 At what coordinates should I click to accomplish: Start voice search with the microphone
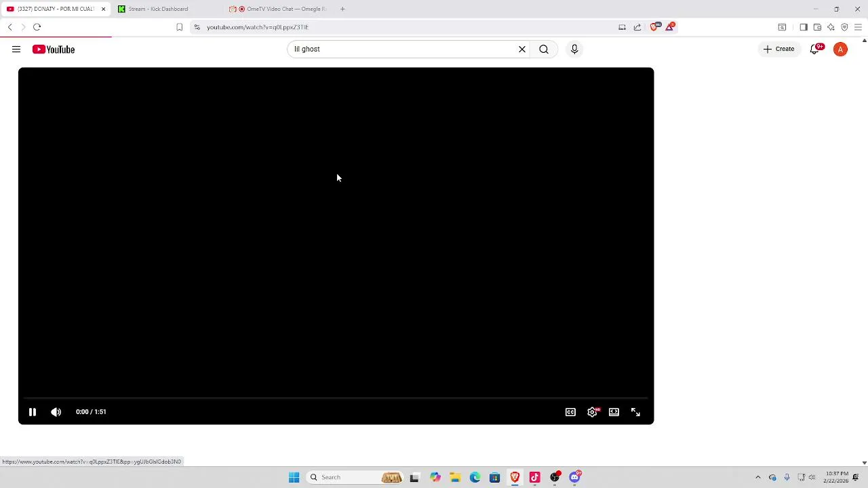point(574,49)
